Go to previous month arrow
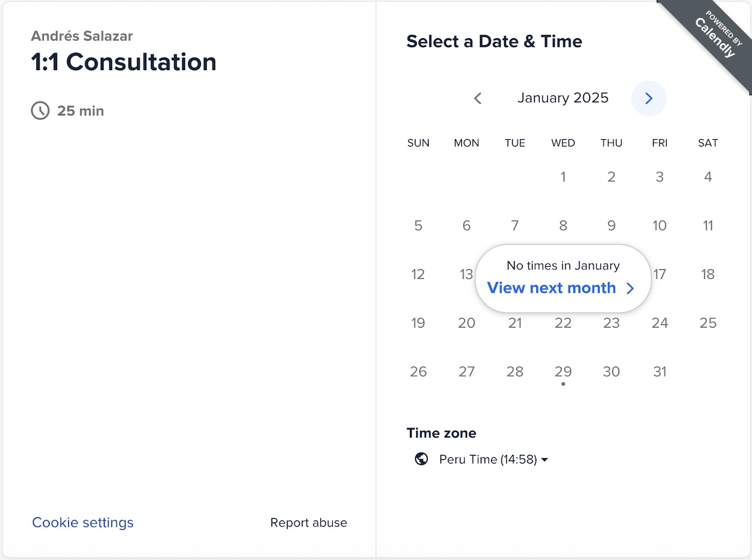 coord(478,98)
